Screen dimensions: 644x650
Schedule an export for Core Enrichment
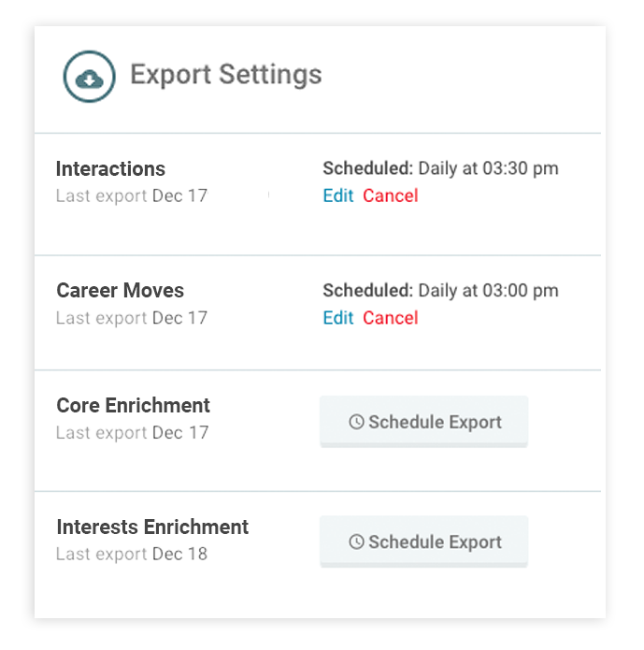tap(424, 423)
